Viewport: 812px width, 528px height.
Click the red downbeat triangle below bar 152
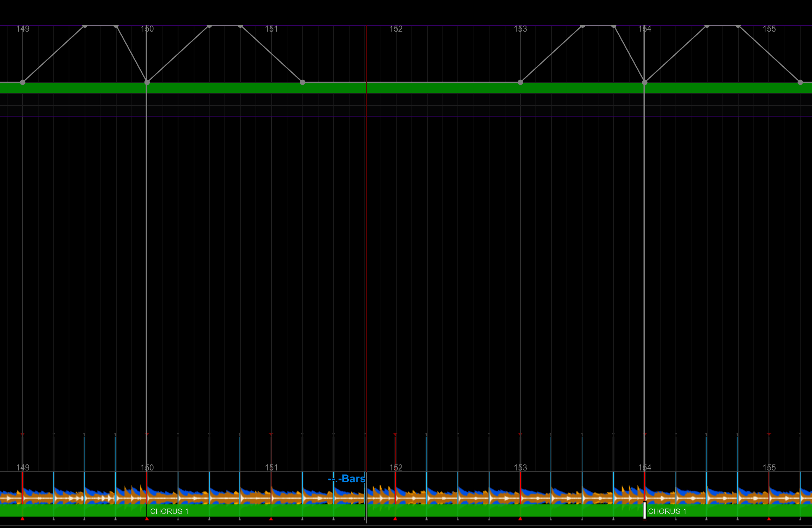coord(395,519)
